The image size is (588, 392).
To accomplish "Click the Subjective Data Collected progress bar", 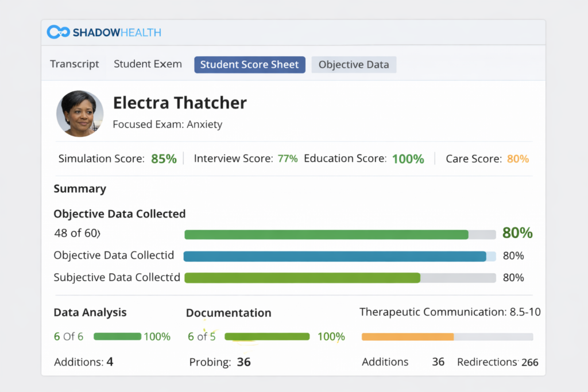I will [339, 278].
